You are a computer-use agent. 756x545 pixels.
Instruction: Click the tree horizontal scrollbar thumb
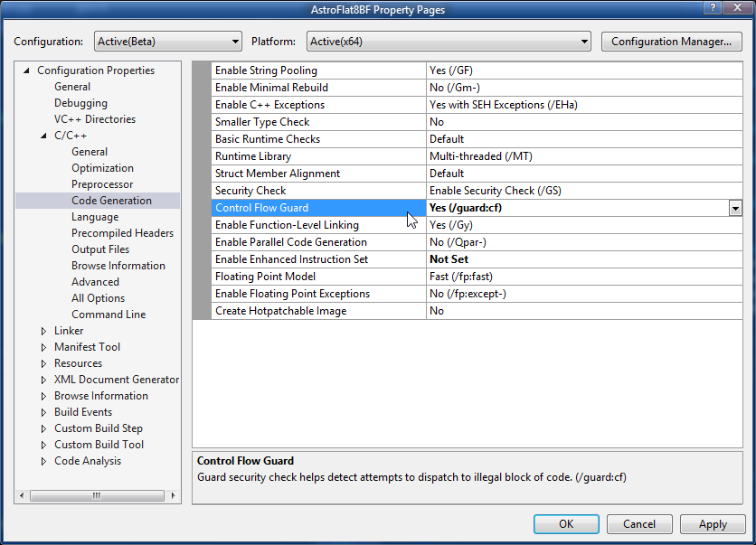click(x=97, y=495)
